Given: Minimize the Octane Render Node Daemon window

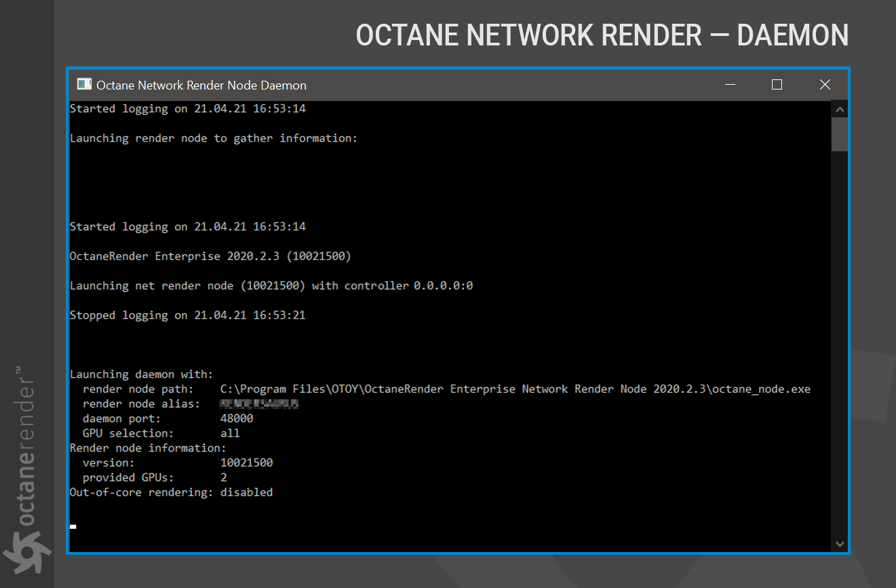Looking at the screenshot, I should tap(730, 85).
